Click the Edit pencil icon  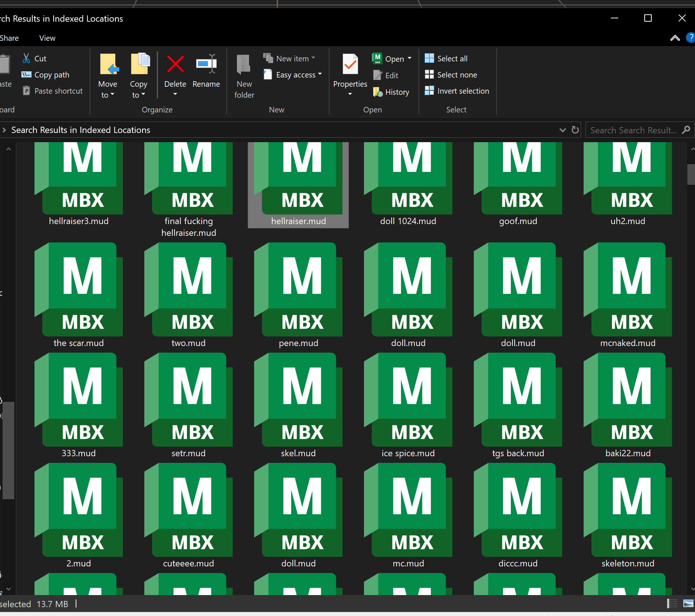point(378,75)
